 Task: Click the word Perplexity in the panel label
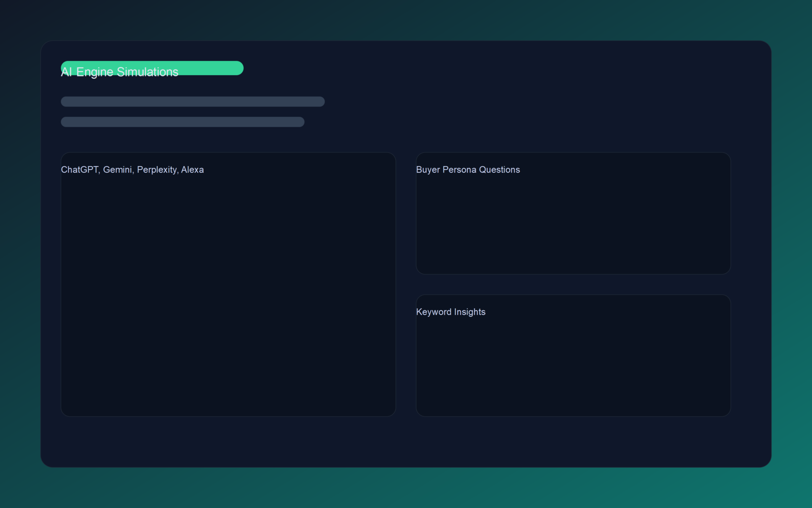157,170
